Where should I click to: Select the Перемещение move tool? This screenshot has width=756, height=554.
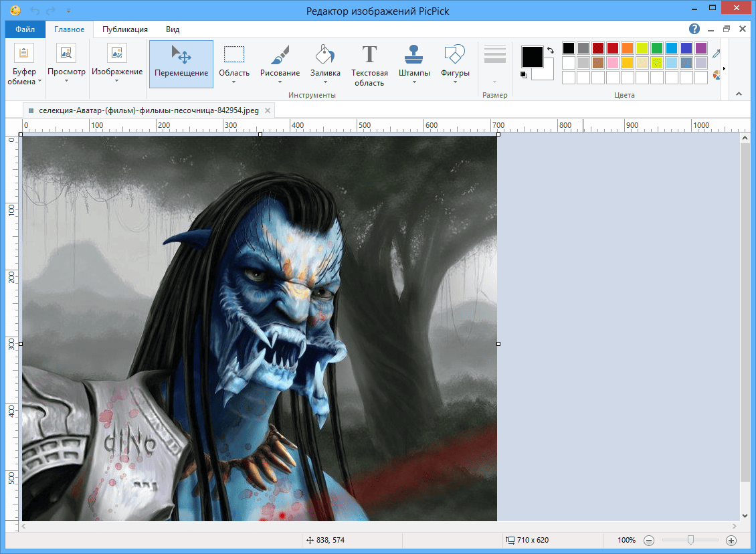pyautogui.click(x=181, y=64)
